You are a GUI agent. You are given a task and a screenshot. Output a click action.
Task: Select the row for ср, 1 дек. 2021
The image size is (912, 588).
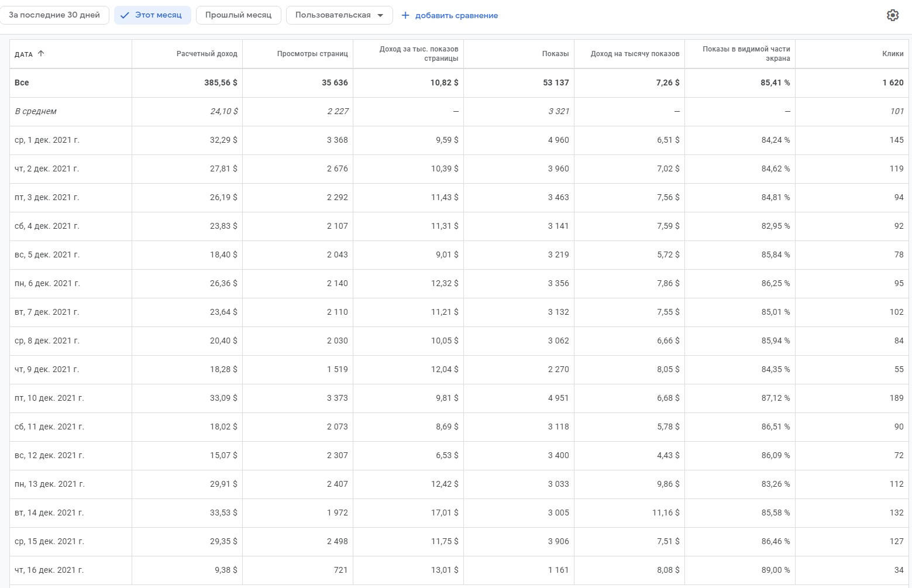47,140
